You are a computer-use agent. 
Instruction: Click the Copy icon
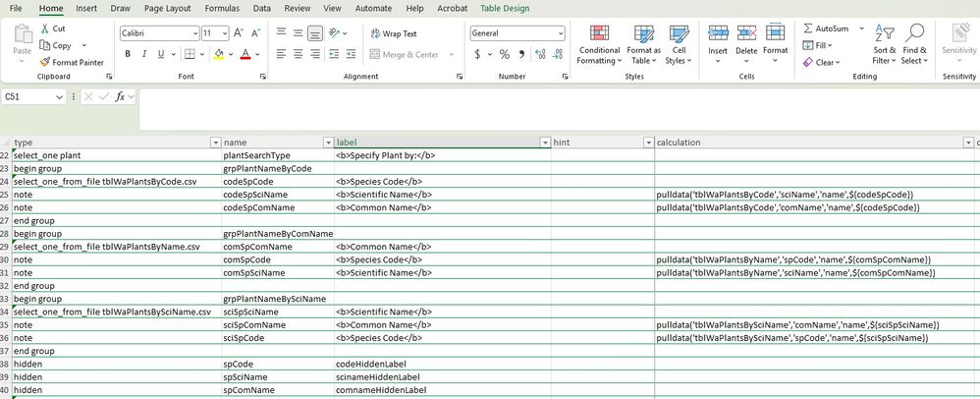click(45, 45)
